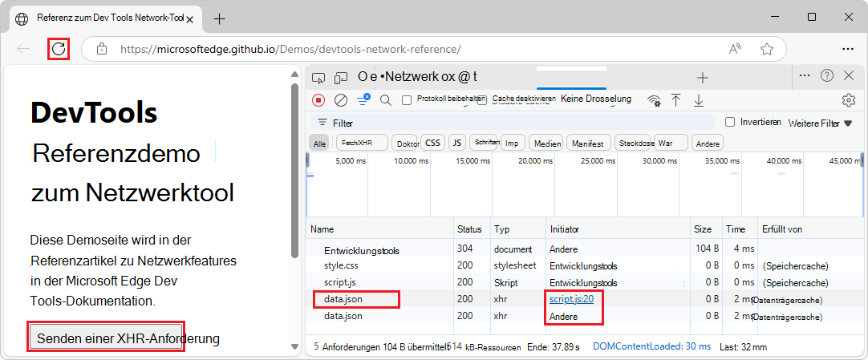Image resolution: width=868 pixels, height=360 pixels.
Task: Click the 20,000 ms timeline overview marker
Action: click(534, 161)
